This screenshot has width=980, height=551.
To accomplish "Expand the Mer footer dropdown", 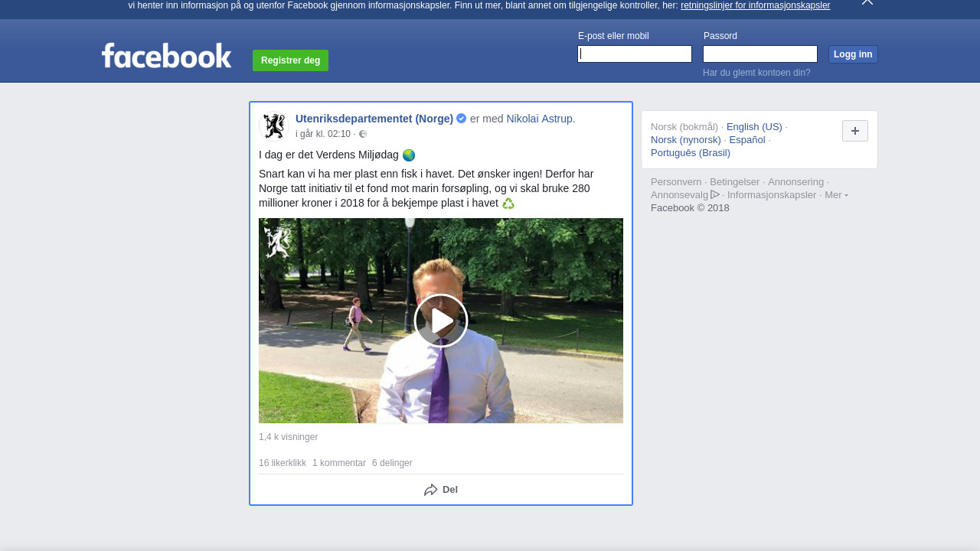I will click(x=836, y=195).
